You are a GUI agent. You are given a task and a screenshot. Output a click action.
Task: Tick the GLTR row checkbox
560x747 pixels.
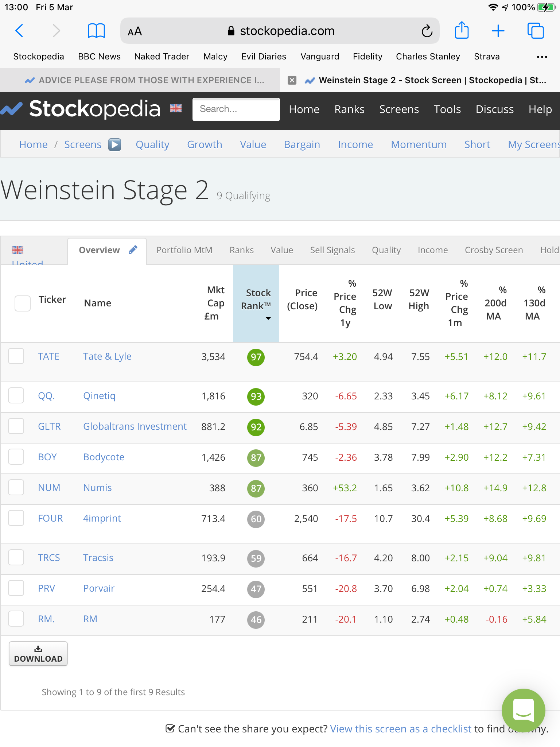click(16, 426)
